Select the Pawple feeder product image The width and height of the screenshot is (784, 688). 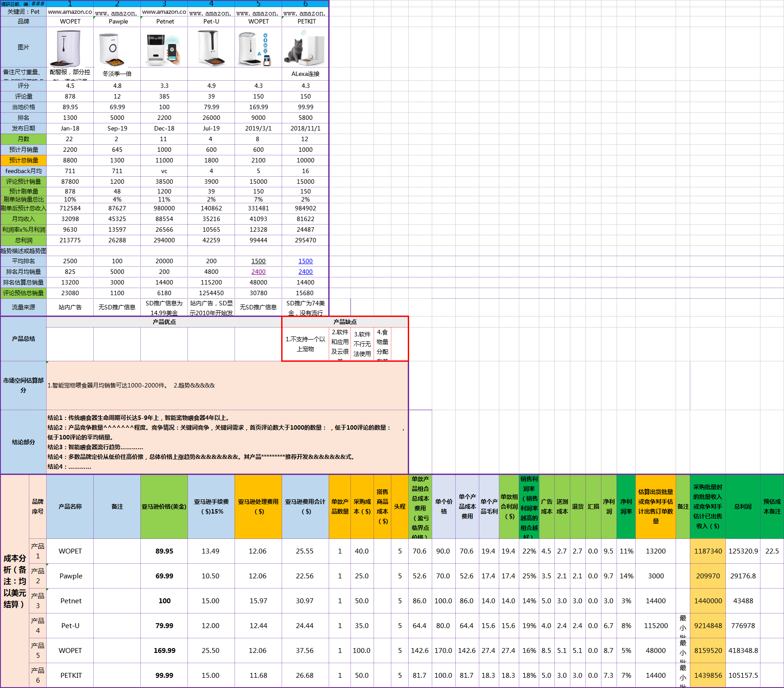(x=111, y=50)
